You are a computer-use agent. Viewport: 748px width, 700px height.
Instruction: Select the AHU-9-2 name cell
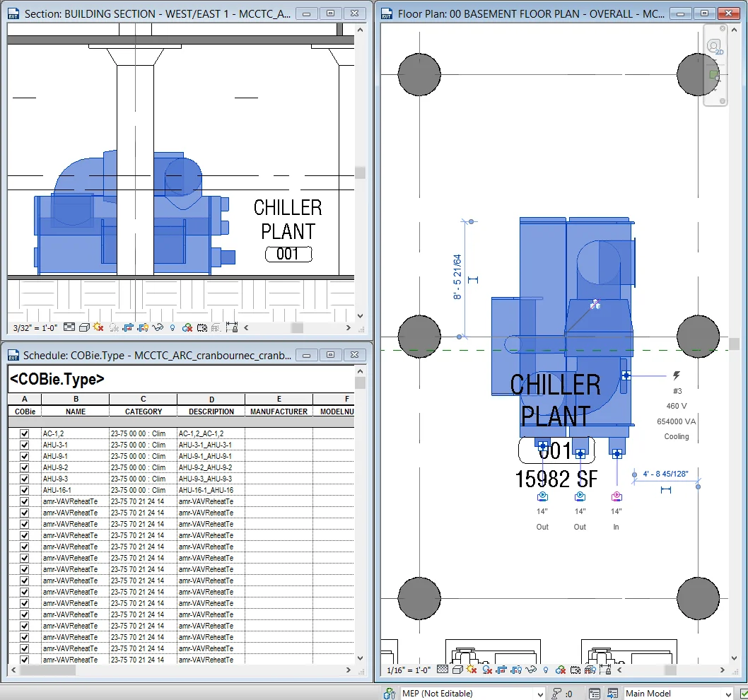click(x=76, y=467)
